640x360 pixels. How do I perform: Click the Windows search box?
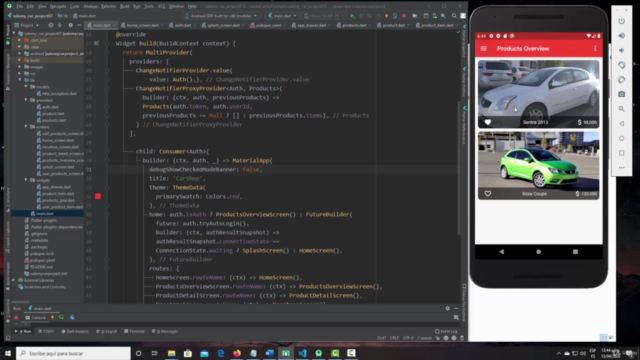(x=73, y=353)
